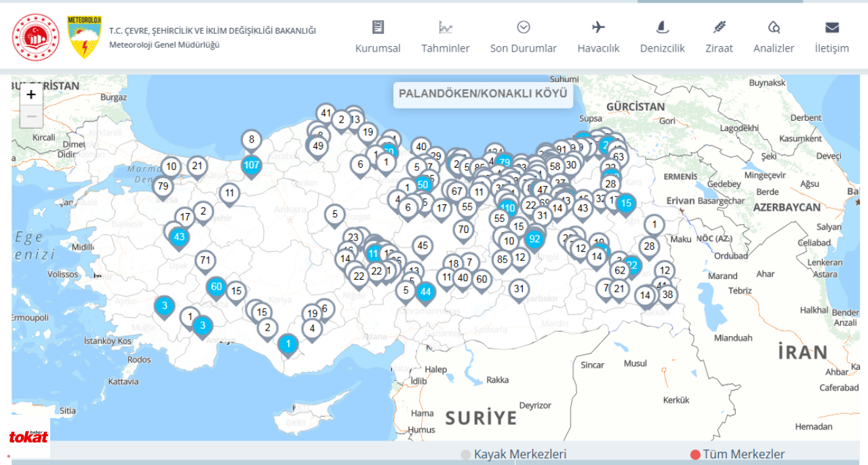Image resolution: width=868 pixels, height=465 pixels.
Task: Click the blue map marker 110
Action: click(x=507, y=208)
